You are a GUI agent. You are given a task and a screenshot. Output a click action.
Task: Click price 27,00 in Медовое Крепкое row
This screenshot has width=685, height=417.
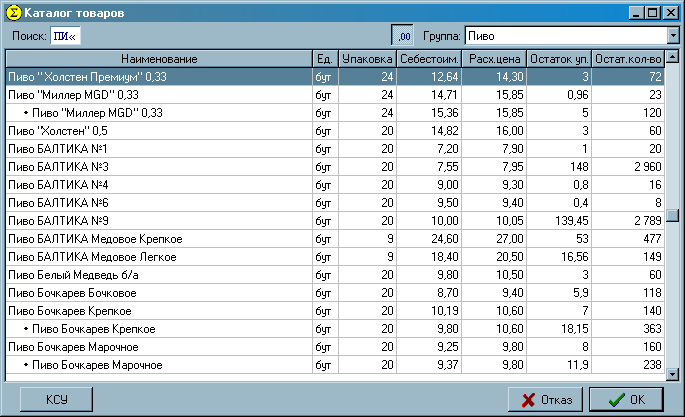click(509, 239)
